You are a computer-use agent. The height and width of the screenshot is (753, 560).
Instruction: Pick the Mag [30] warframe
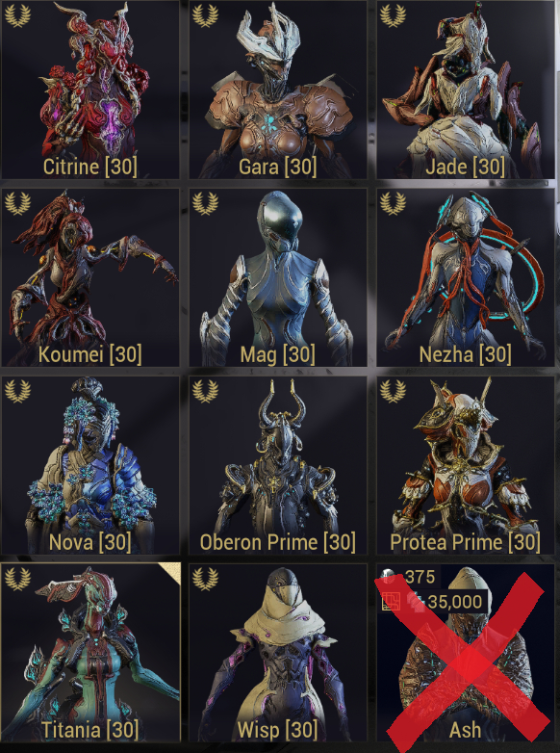(x=278, y=277)
